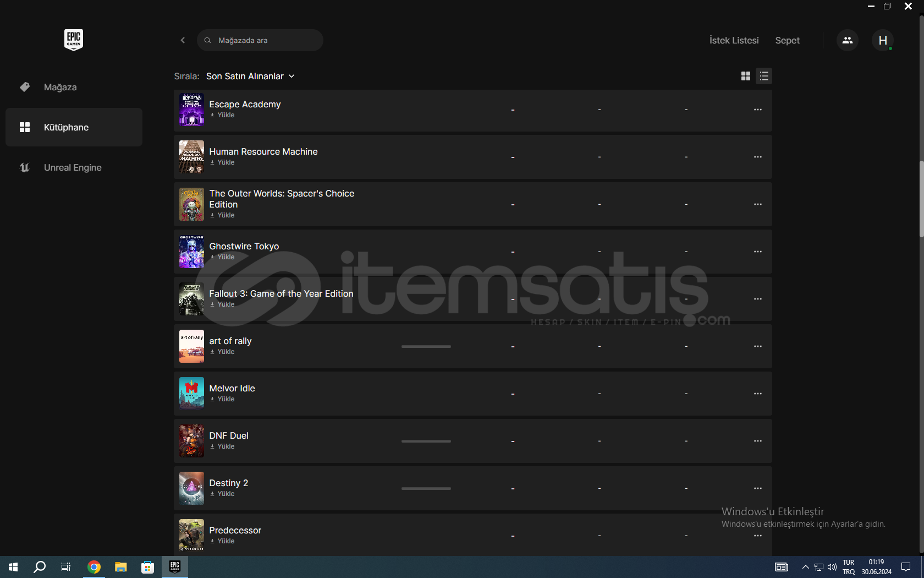Show hidden system tray icons
This screenshot has width=924, height=578.
pyautogui.click(x=805, y=567)
